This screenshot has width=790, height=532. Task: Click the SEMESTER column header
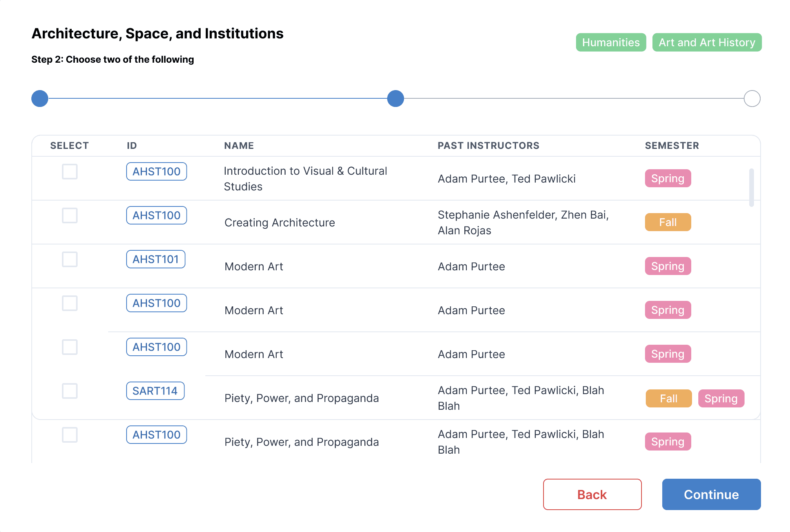point(672,146)
